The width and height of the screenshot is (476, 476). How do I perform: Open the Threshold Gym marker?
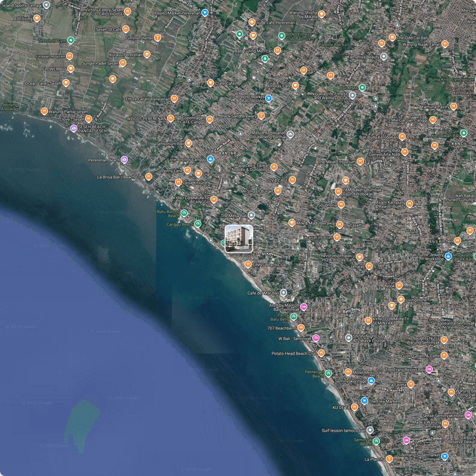coord(71,41)
